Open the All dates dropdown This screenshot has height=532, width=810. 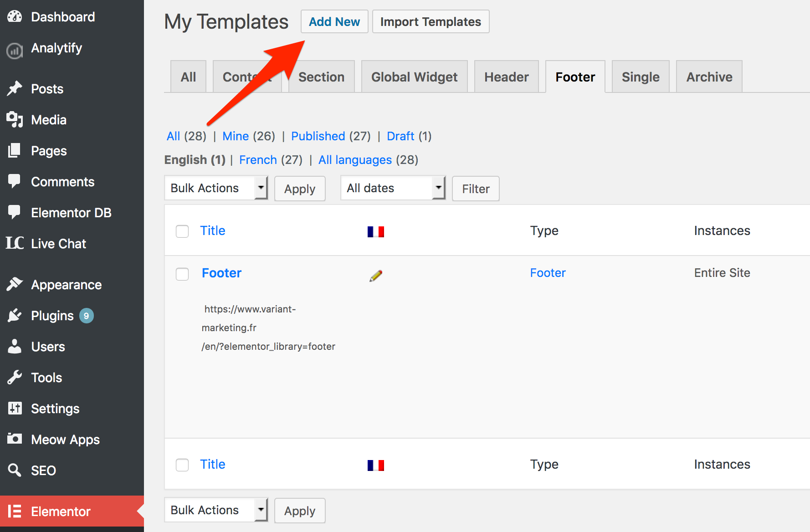(393, 188)
